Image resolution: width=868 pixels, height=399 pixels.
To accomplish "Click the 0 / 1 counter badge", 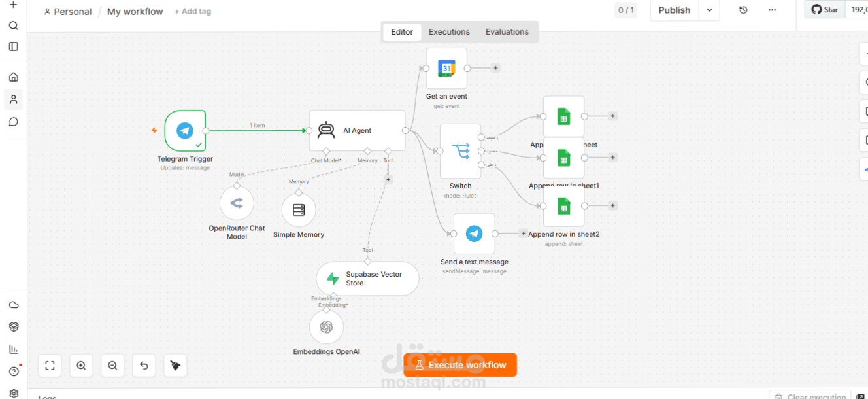I will coord(626,10).
